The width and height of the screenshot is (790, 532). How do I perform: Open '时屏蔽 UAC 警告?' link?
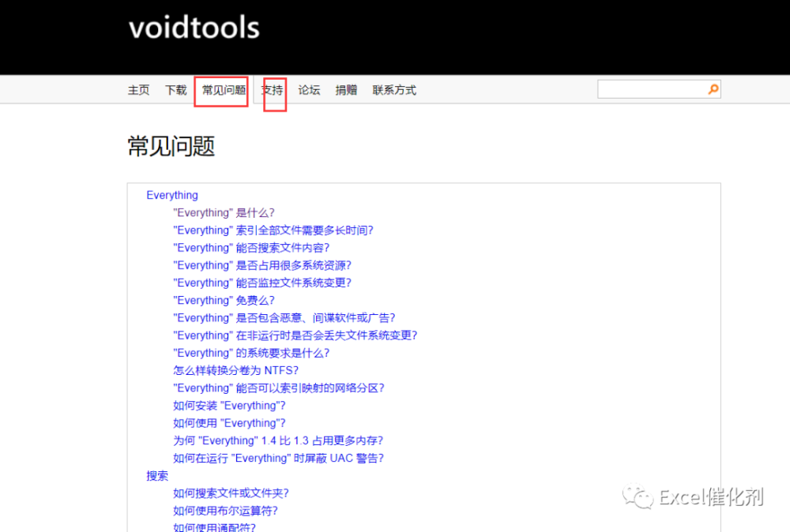tap(279, 459)
